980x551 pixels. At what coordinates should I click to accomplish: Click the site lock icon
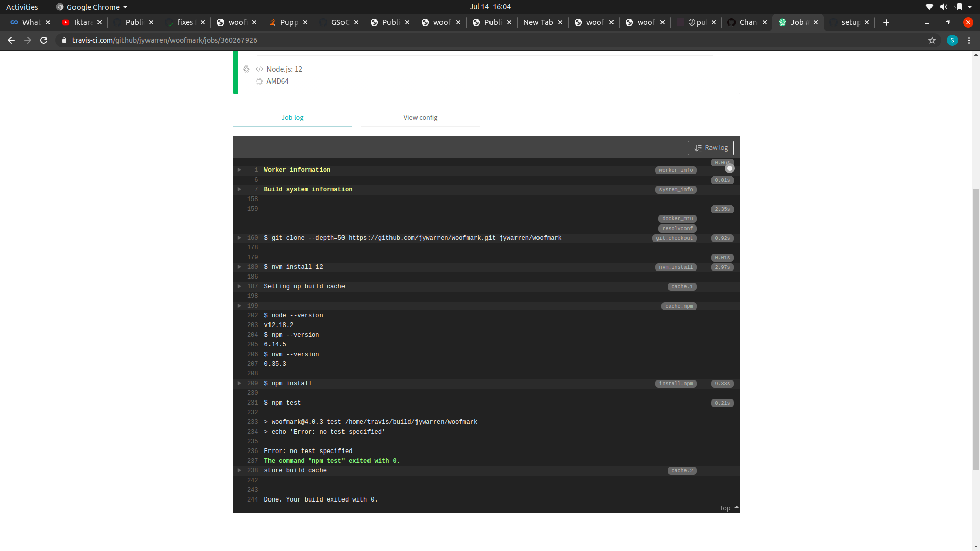pyautogui.click(x=64, y=40)
